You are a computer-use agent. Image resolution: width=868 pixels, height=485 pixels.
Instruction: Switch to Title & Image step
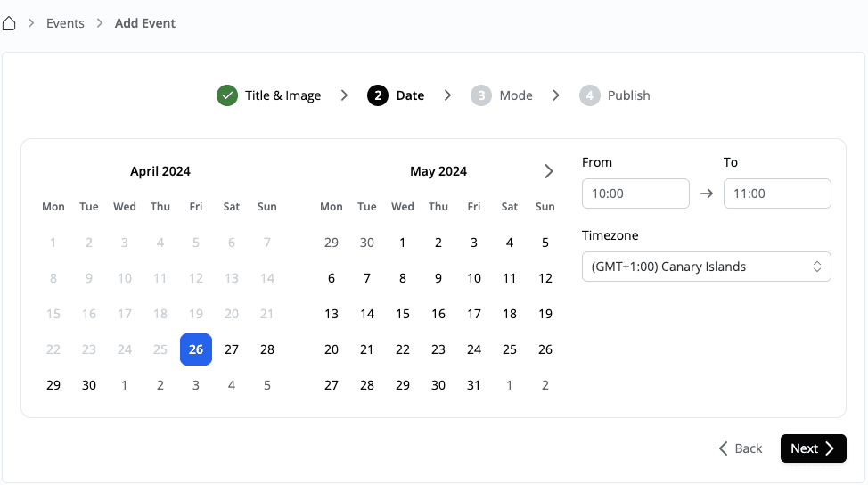point(283,95)
